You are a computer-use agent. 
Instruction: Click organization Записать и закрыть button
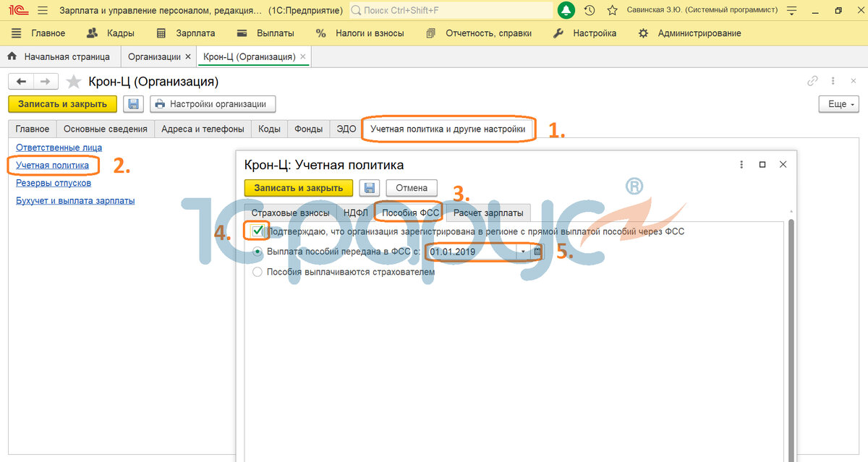(x=62, y=104)
